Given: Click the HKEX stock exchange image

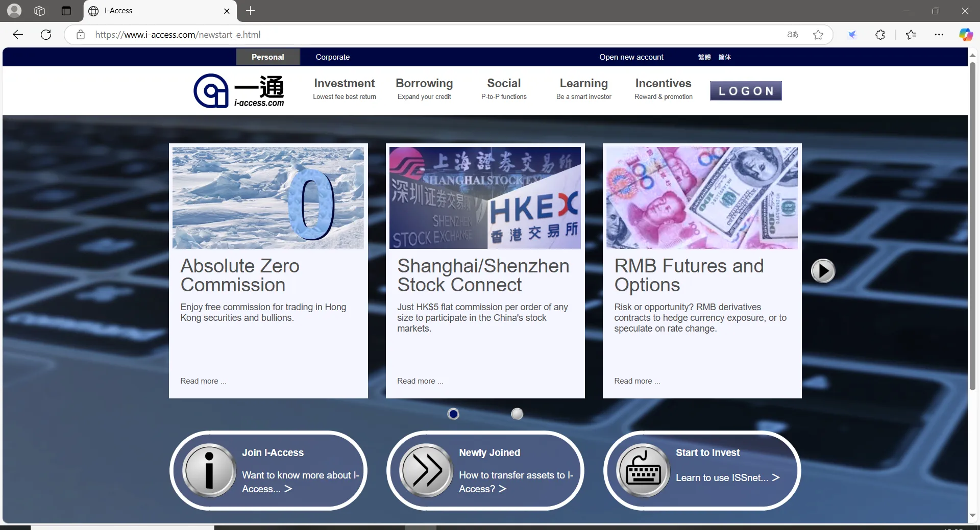Looking at the screenshot, I should point(485,198).
